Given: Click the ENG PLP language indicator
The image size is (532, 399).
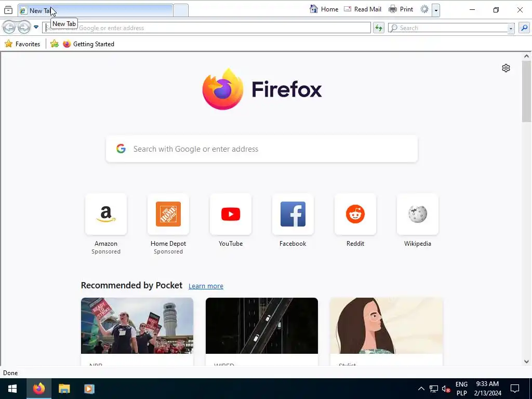Looking at the screenshot, I should (x=461, y=389).
